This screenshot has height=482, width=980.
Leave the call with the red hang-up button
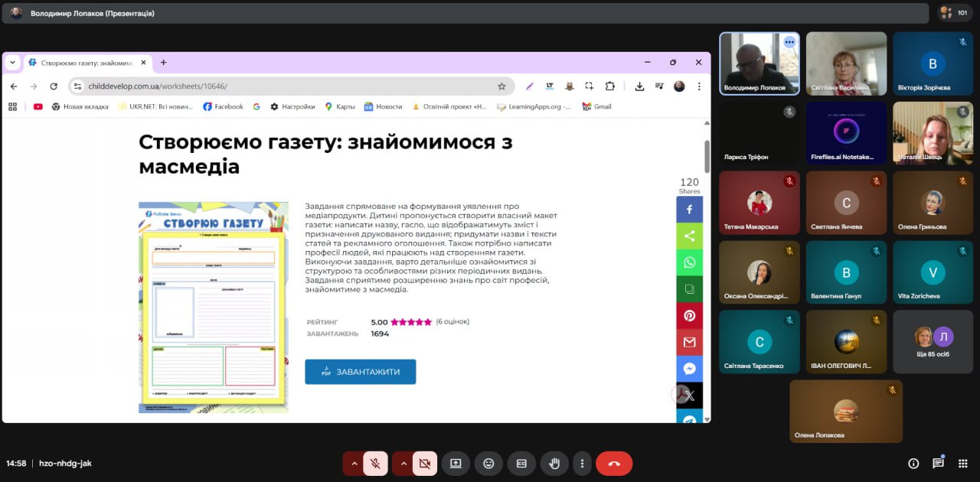click(x=613, y=464)
